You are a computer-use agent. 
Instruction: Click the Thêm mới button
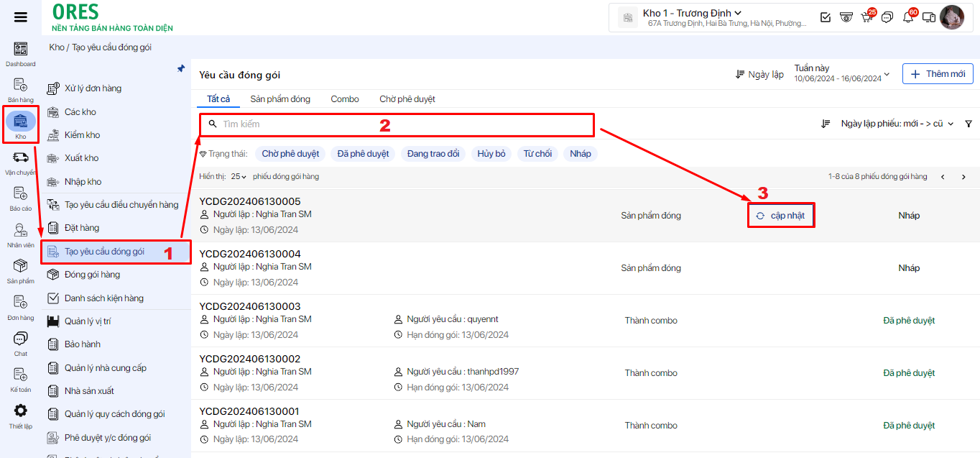938,74
